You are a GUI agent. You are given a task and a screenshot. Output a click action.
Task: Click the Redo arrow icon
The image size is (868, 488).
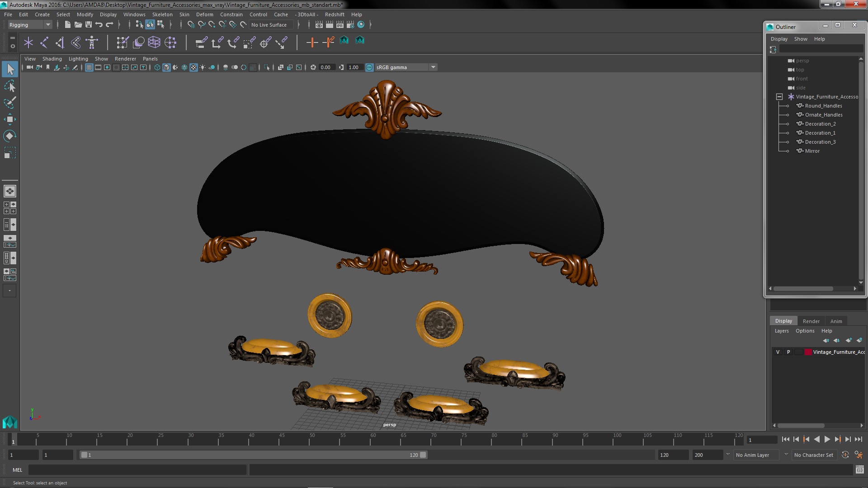click(x=109, y=25)
